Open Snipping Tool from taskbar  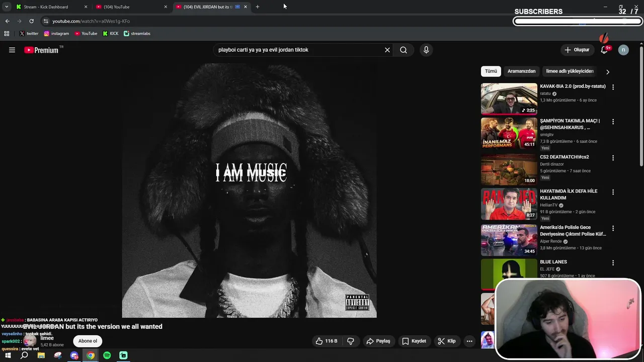click(58, 355)
